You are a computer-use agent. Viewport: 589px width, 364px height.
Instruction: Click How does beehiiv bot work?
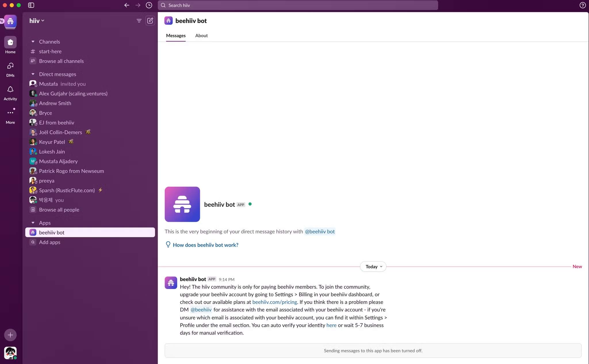[205, 245]
